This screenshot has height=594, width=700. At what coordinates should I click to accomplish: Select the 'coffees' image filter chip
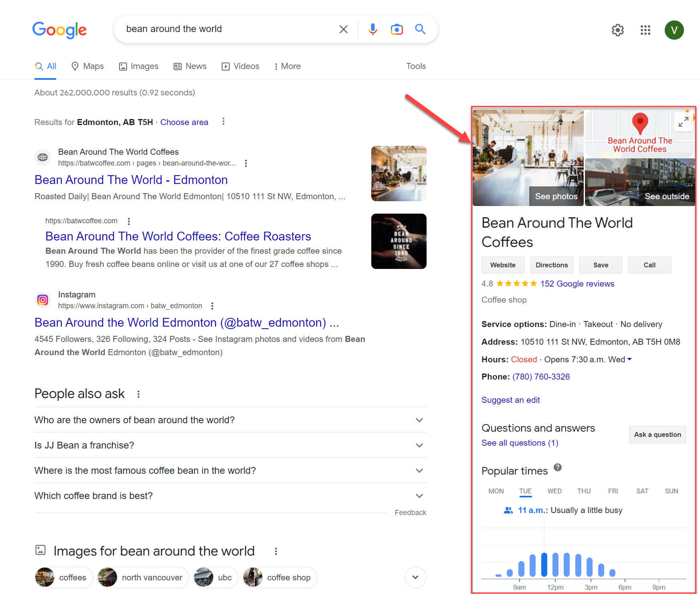tap(64, 577)
